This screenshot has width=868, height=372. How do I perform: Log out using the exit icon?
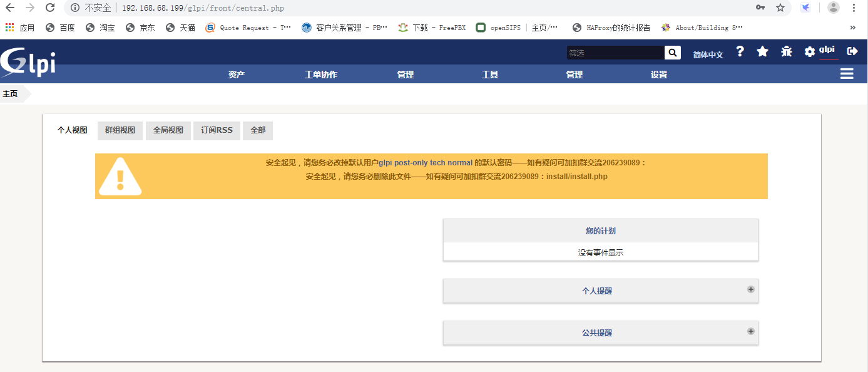coord(852,51)
